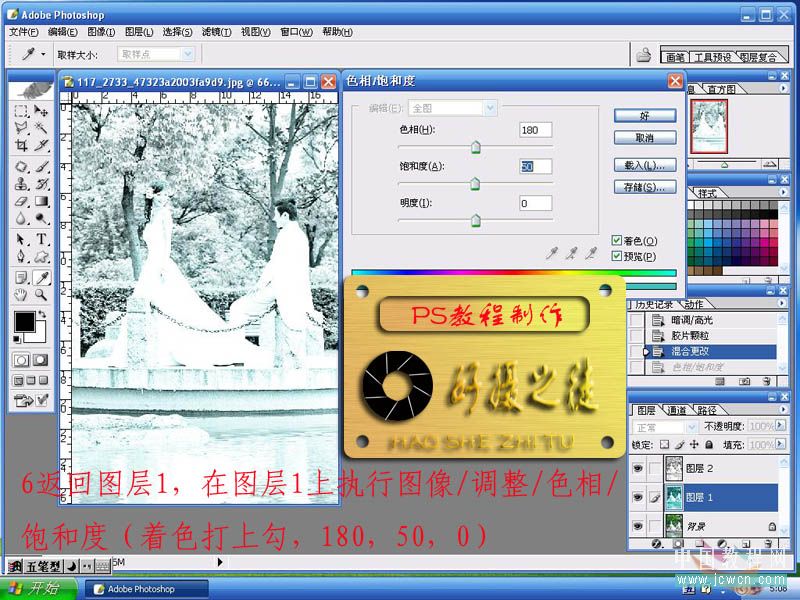This screenshot has height=600, width=800.
Task: Click the 好 button
Action: click(645, 116)
